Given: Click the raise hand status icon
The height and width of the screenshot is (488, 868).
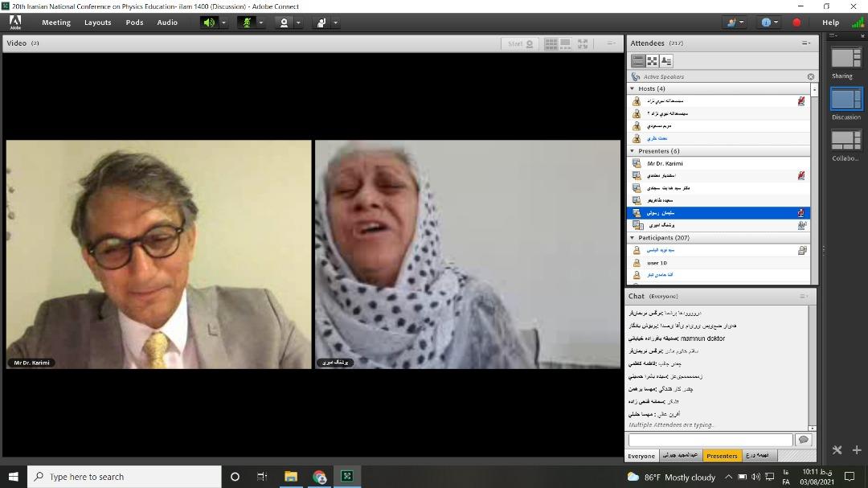Looking at the screenshot, I should 321,23.
